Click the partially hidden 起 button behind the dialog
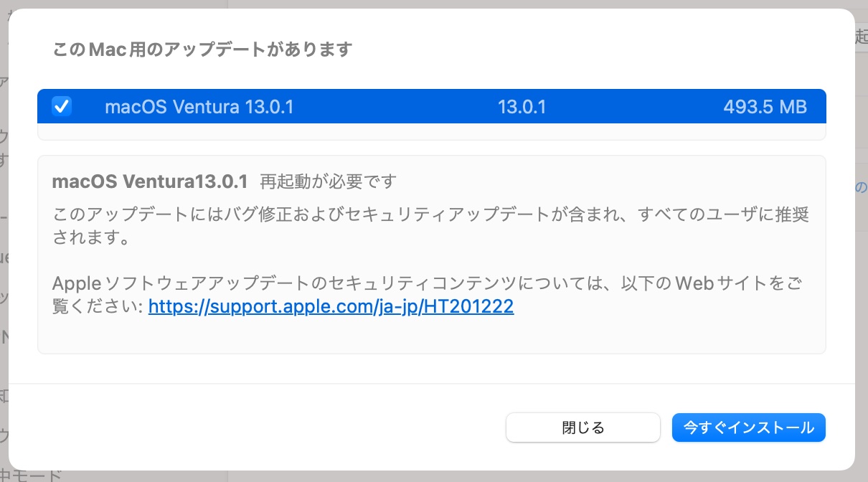868x482 pixels. pyautogui.click(x=861, y=37)
